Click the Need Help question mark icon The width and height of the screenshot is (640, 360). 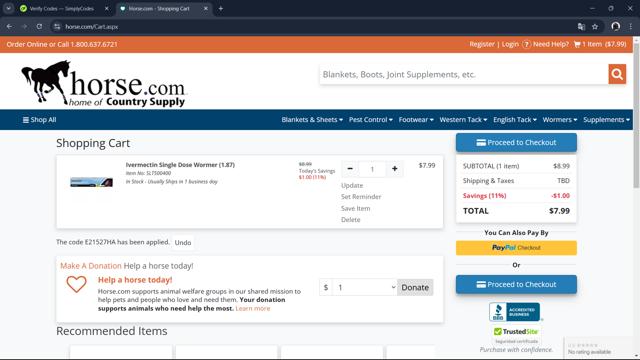coord(527,44)
